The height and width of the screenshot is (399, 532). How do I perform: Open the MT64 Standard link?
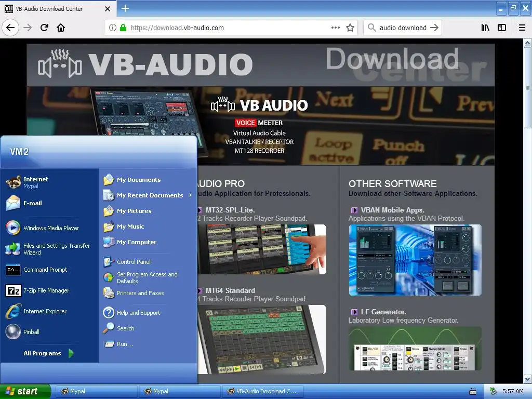click(x=230, y=290)
